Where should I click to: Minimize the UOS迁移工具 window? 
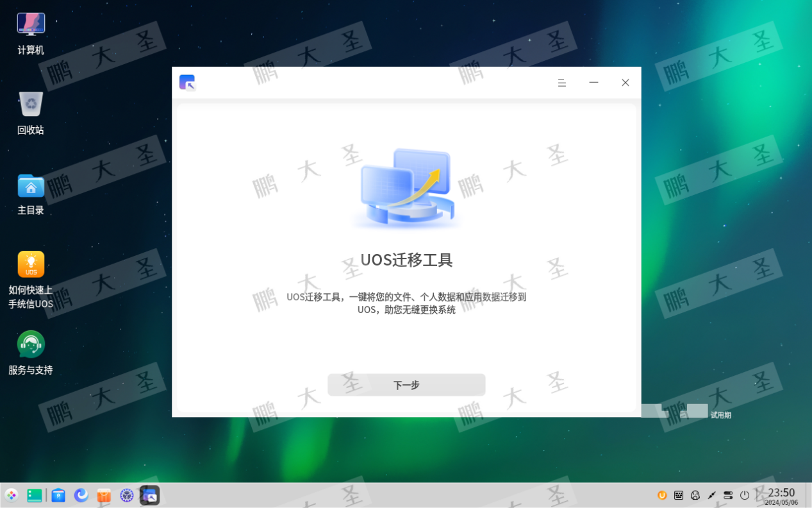tap(593, 83)
